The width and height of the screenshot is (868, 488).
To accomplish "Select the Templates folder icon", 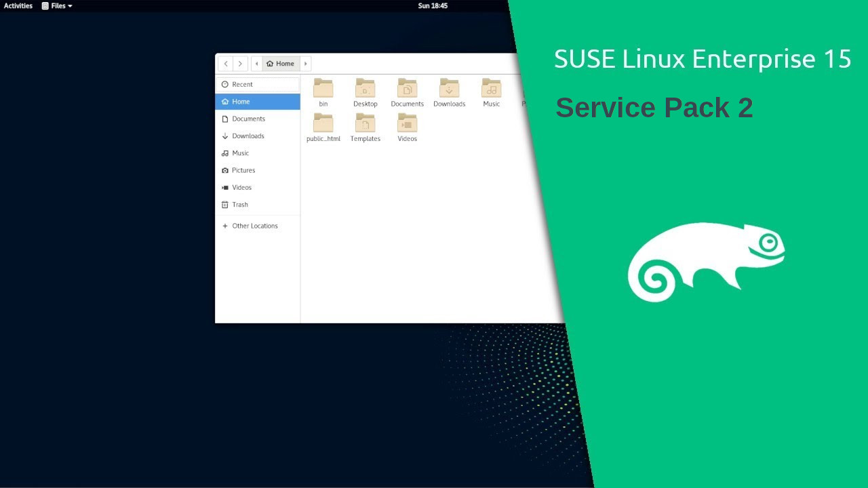I will (365, 123).
